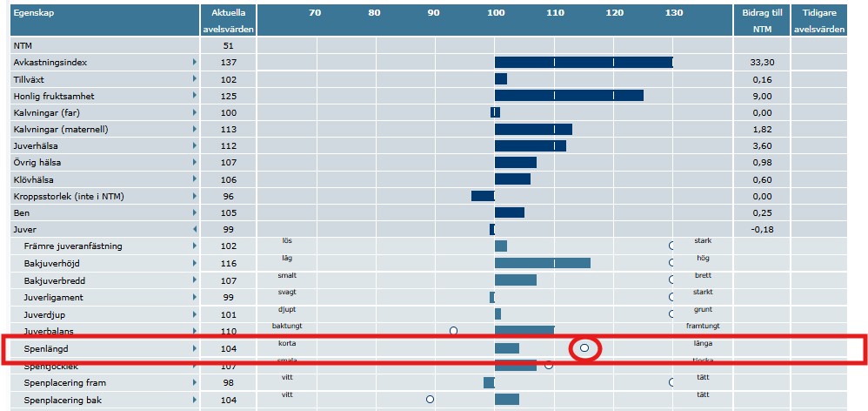This screenshot has height=411, width=868.
Task: Click the arrow next to Klövhälsa
Action: [195, 179]
